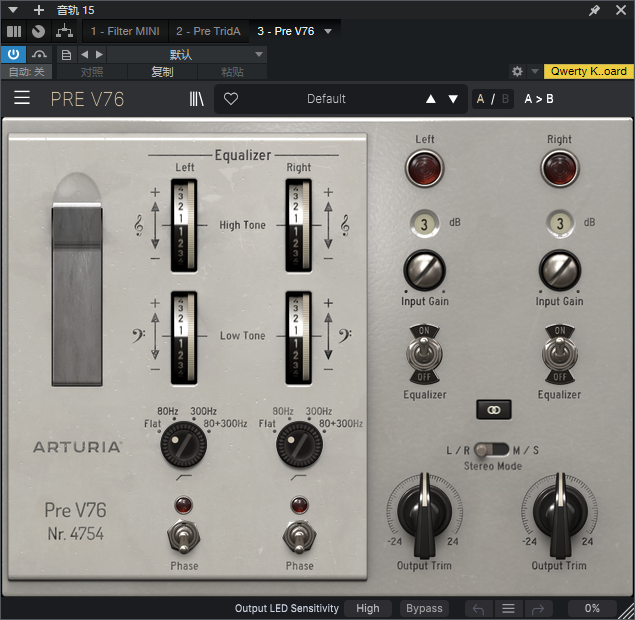Click the sidechain icon next to power
The height and width of the screenshot is (620, 635).
[x=39, y=54]
